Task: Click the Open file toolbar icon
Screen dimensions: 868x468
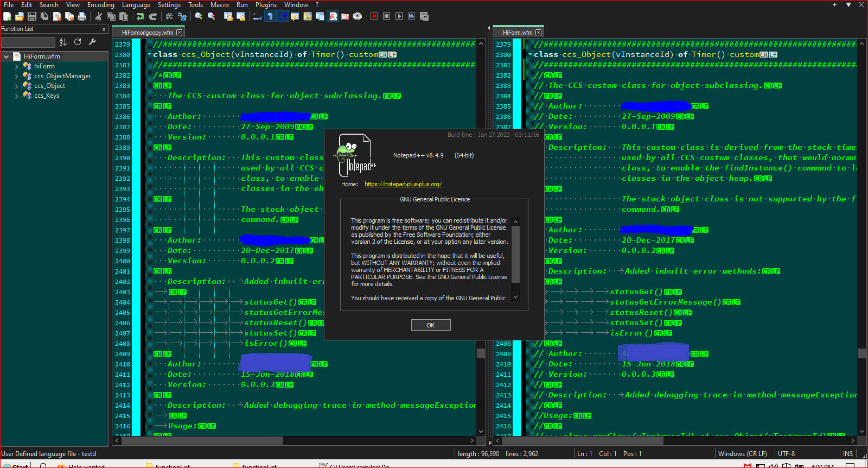Action: pos(20,16)
